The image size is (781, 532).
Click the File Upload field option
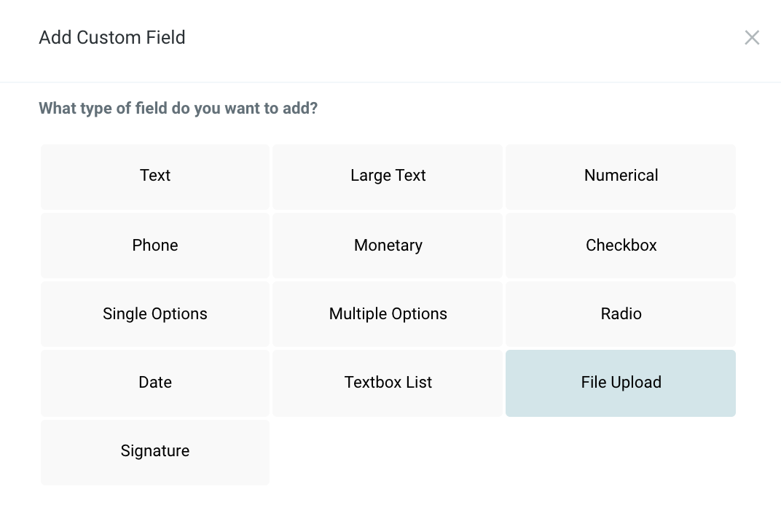[621, 383]
